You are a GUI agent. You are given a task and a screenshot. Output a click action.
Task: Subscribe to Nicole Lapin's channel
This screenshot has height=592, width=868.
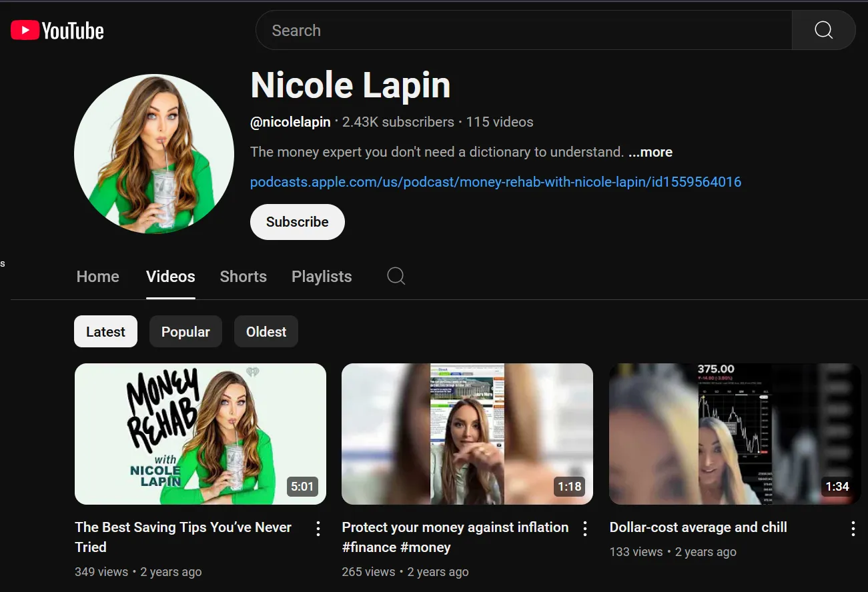coord(297,222)
